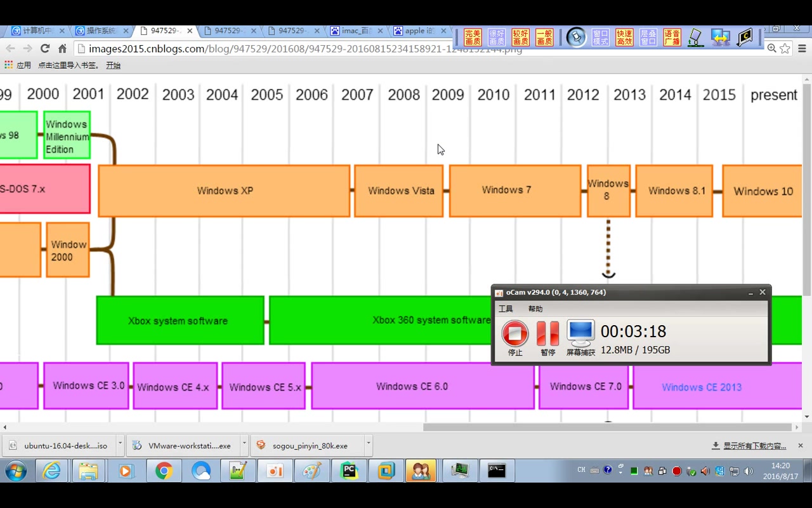
Task: Expand options for sogou_pinyin download
Action: pyautogui.click(x=369, y=446)
